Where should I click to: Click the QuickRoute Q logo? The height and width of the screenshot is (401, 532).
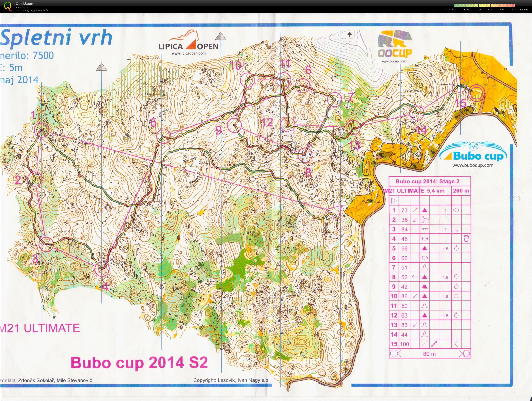pyautogui.click(x=8, y=6)
